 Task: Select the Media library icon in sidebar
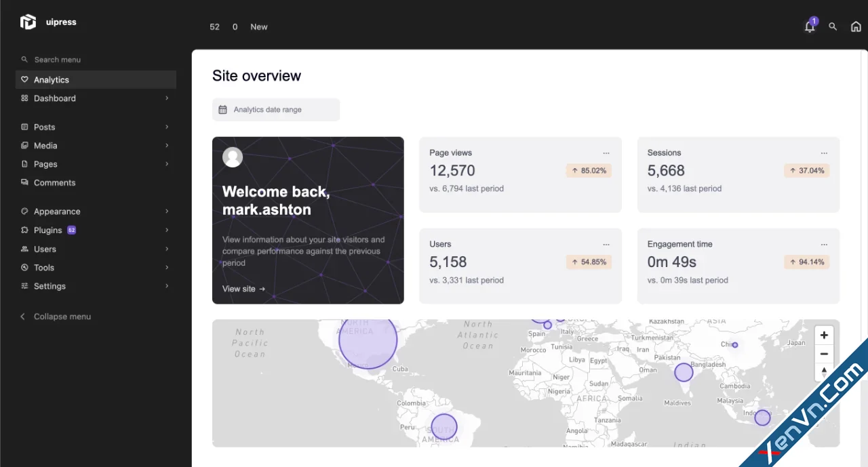tap(24, 145)
